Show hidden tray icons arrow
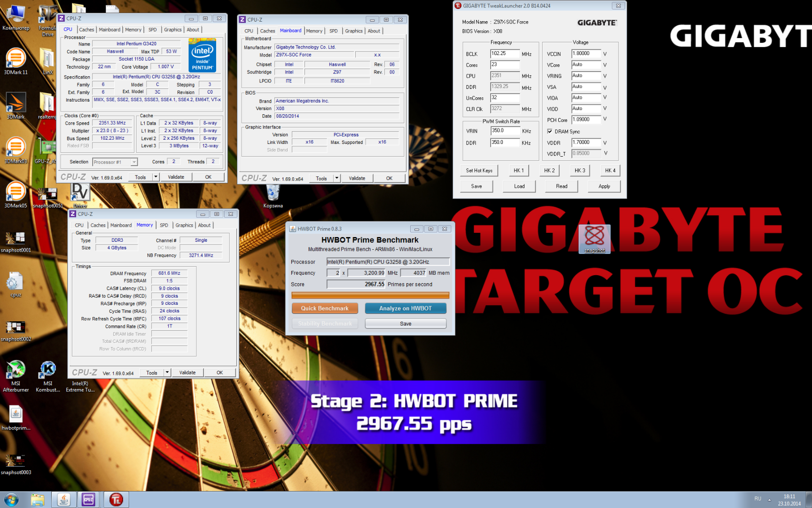Viewport: 812px width, 508px height. click(769, 500)
